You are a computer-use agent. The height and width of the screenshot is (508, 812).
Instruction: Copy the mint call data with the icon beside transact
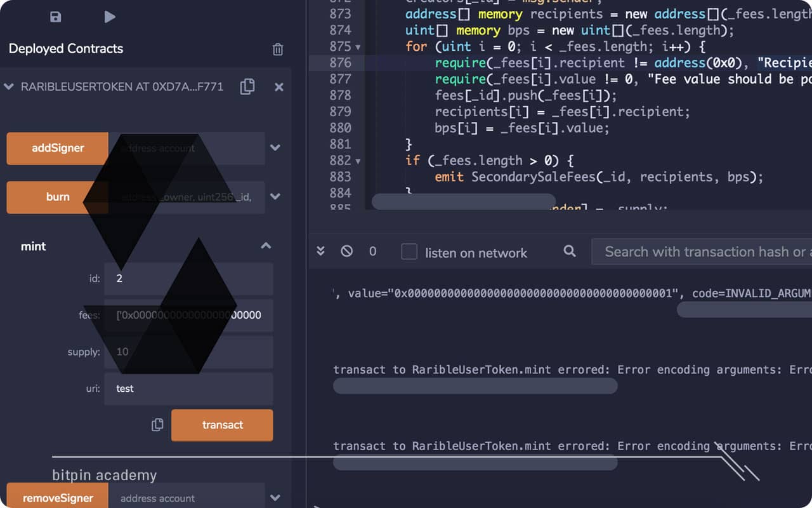tap(157, 425)
